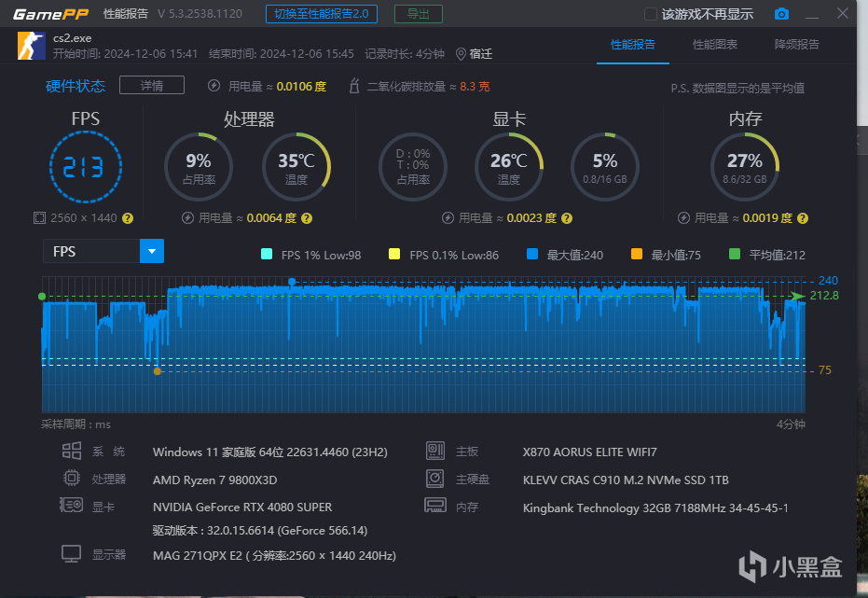Image resolution: width=868 pixels, height=598 pixels.
Task: Tick the 该游戏不再显示 checkbox
Action: [651, 14]
